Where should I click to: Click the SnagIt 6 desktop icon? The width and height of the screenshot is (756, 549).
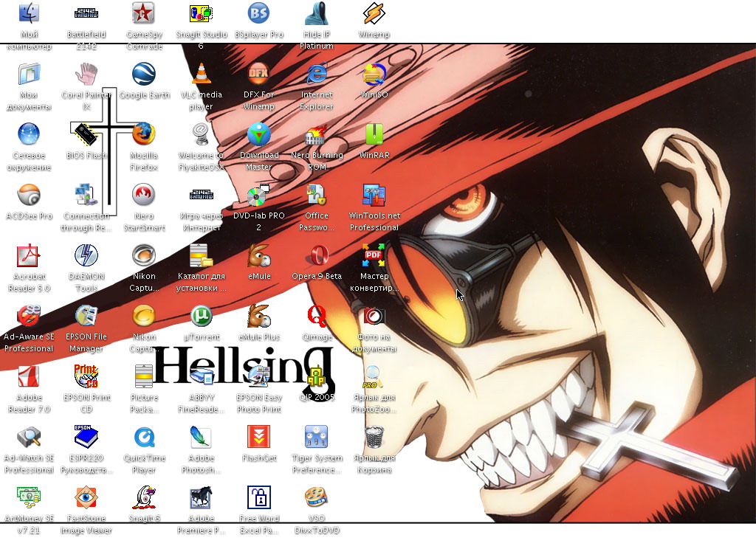click(144, 497)
